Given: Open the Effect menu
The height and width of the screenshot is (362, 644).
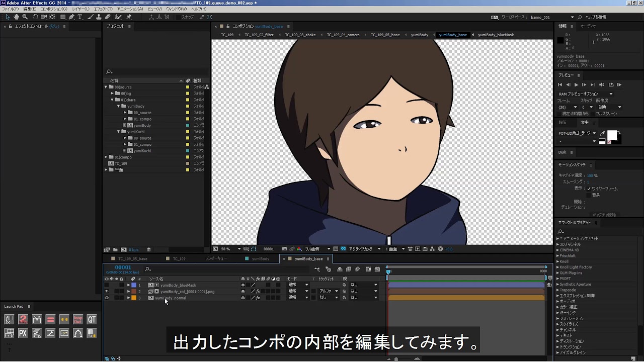Looking at the screenshot, I should (x=103, y=9).
